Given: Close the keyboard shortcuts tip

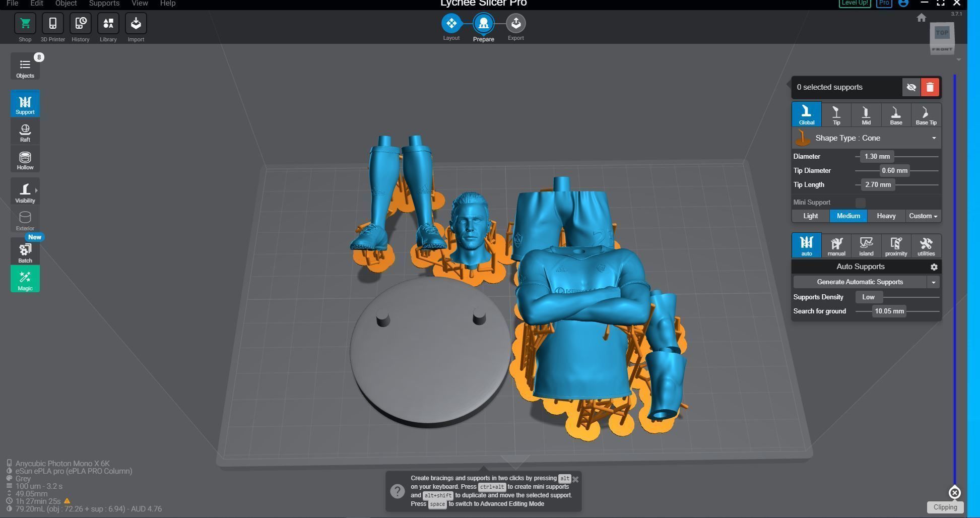Looking at the screenshot, I should coord(575,479).
